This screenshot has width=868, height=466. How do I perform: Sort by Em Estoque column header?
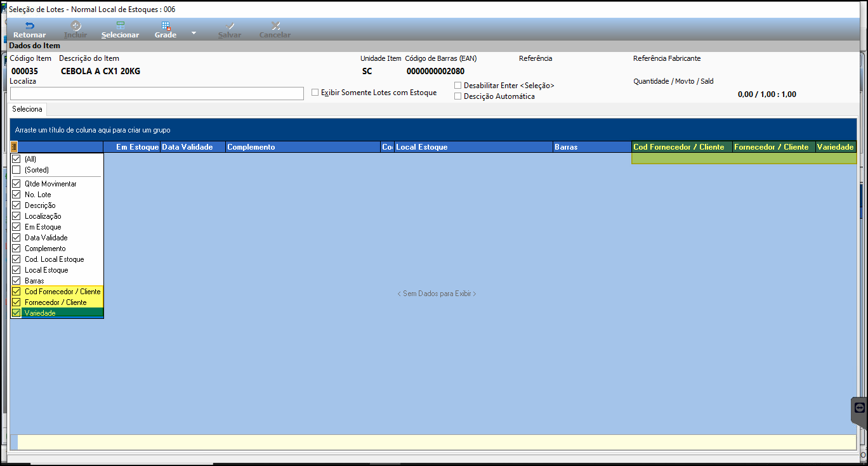click(x=132, y=147)
